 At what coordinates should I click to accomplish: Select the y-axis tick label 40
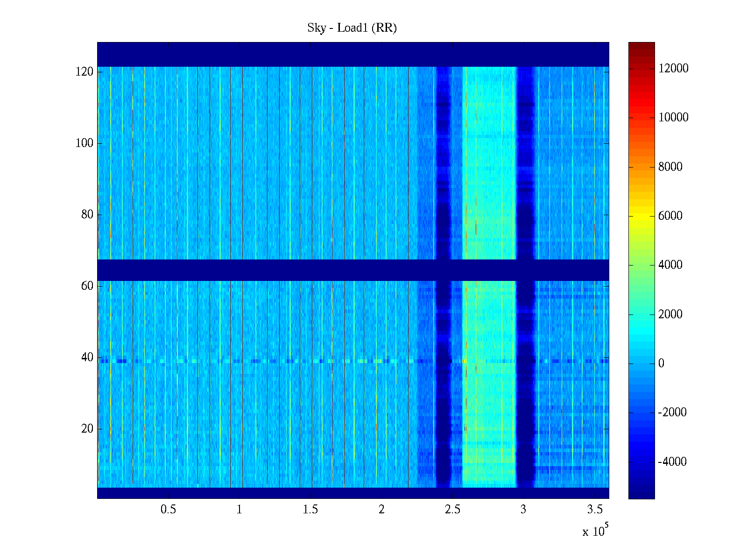pyautogui.click(x=87, y=357)
